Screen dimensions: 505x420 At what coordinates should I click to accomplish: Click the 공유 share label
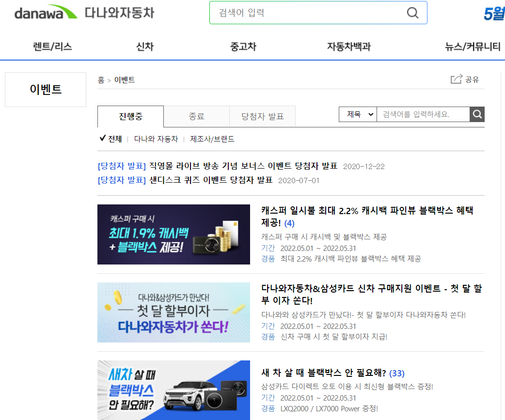coord(472,79)
